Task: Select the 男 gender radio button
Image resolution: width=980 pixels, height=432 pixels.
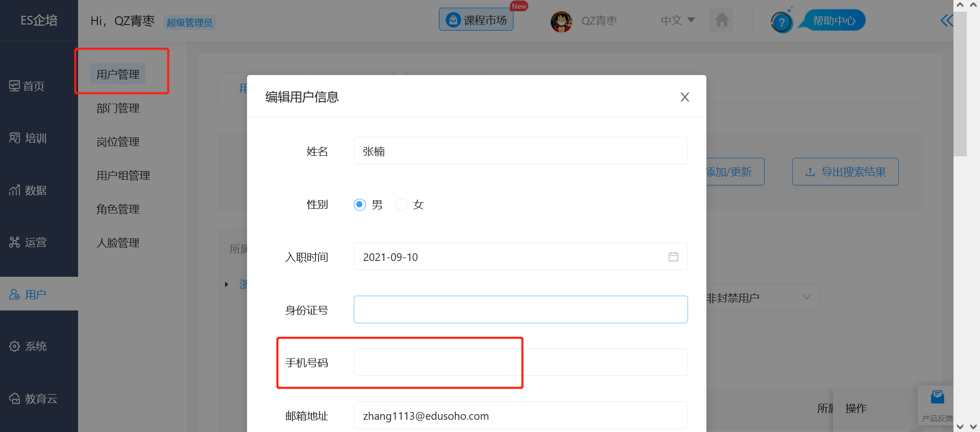Action: [360, 205]
